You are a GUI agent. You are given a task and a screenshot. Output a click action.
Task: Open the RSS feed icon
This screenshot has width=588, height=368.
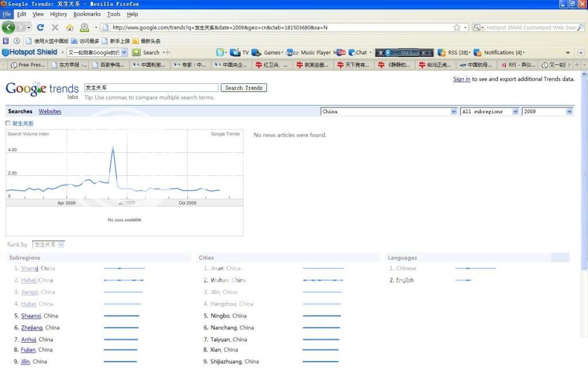pyautogui.click(x=442, y=52)
